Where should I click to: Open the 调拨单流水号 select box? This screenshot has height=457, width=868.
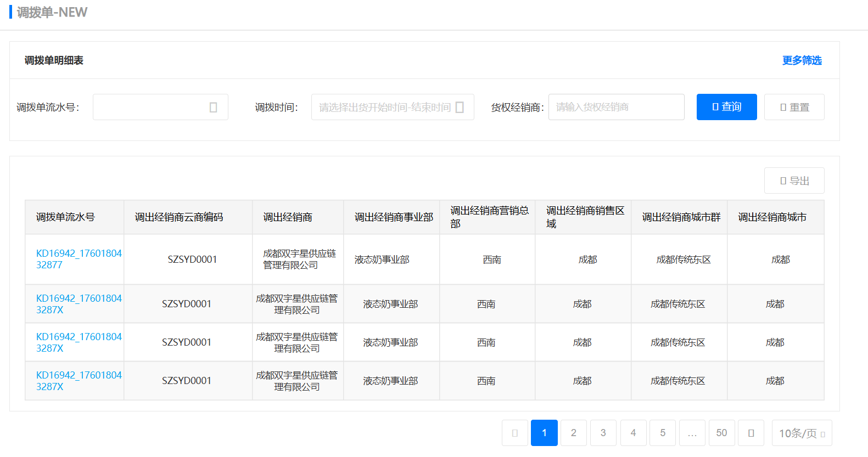(160, 107)
